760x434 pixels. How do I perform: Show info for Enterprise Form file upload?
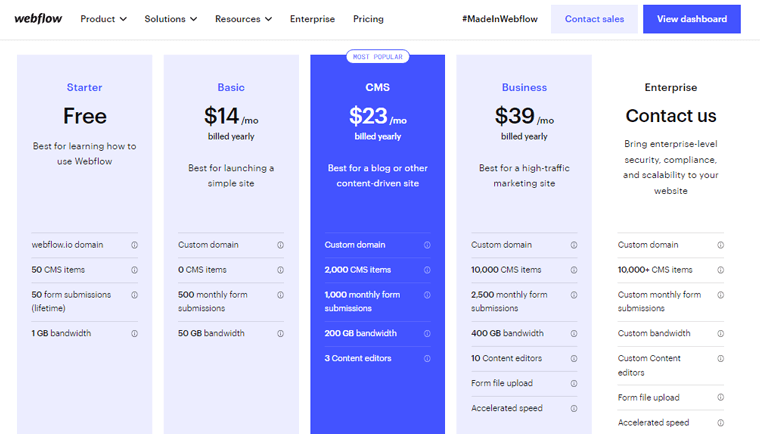[x=721, y=398]
